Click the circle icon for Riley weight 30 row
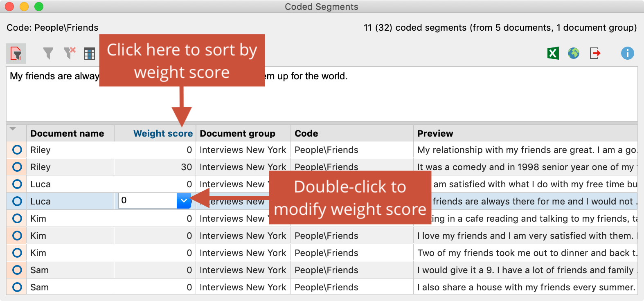 17,167
